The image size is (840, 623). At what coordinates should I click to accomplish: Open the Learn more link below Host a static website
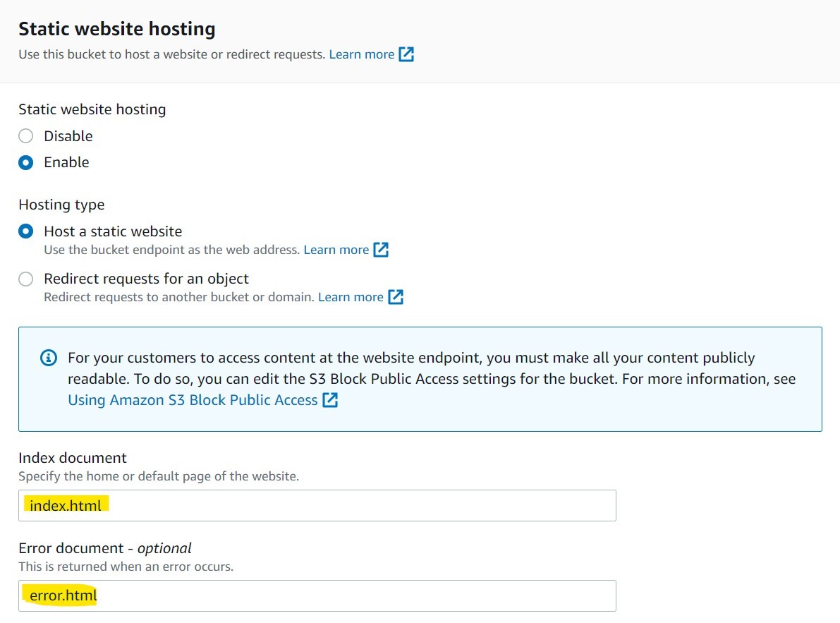[336, 249]
